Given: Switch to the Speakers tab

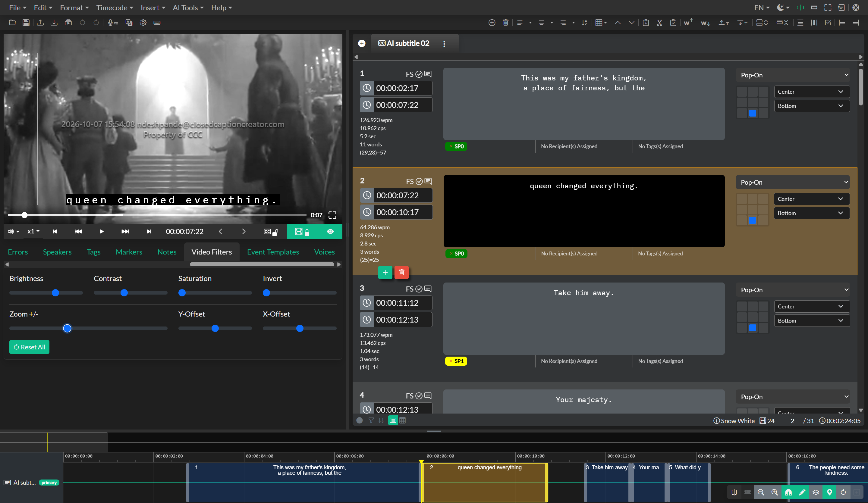Looking at the screenshot, I should coord(57,252).
